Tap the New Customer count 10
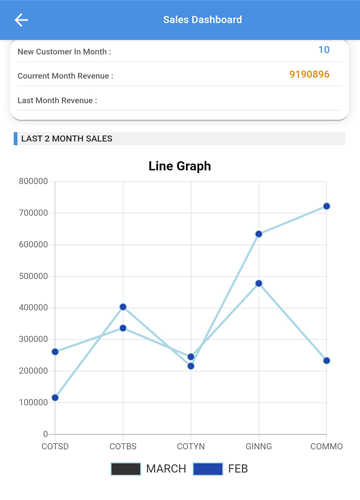The height and width of the screenshot is (500, 360). click(324, 50)
